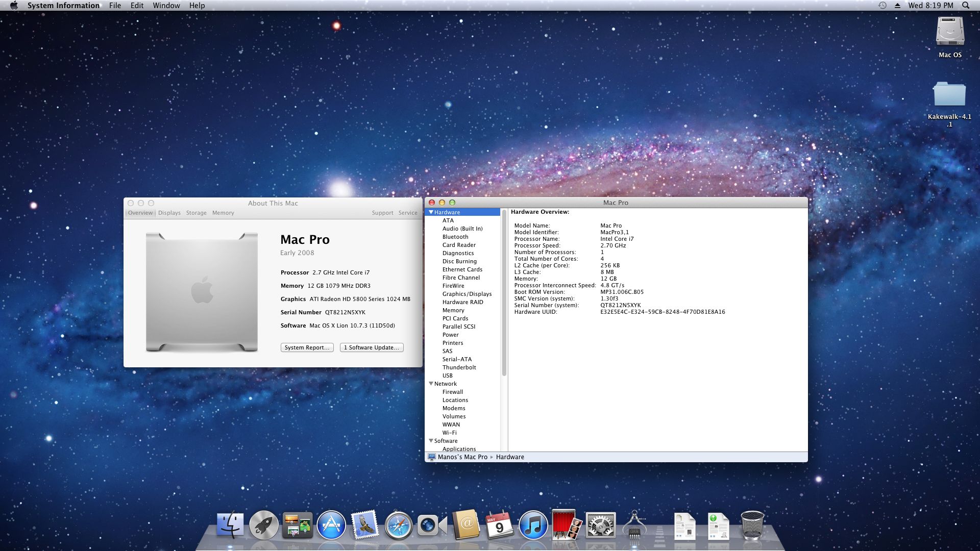Select Fibre Channel in sidebar

pyautogui.click(x=461, y=278)
